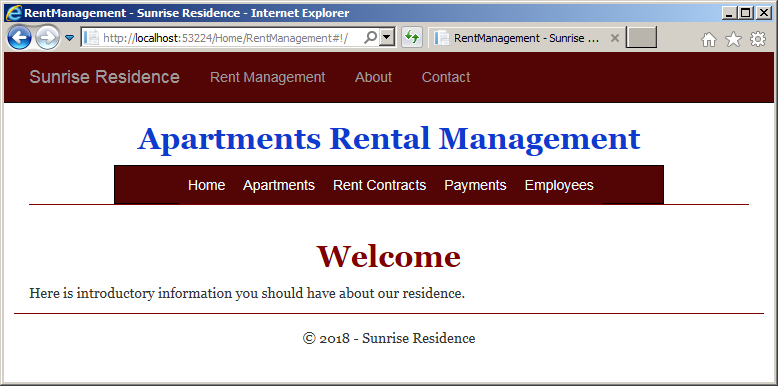778x386 pixels.
Task: Click the Internet Explorer logo in title bar
Action: (13, 13)
